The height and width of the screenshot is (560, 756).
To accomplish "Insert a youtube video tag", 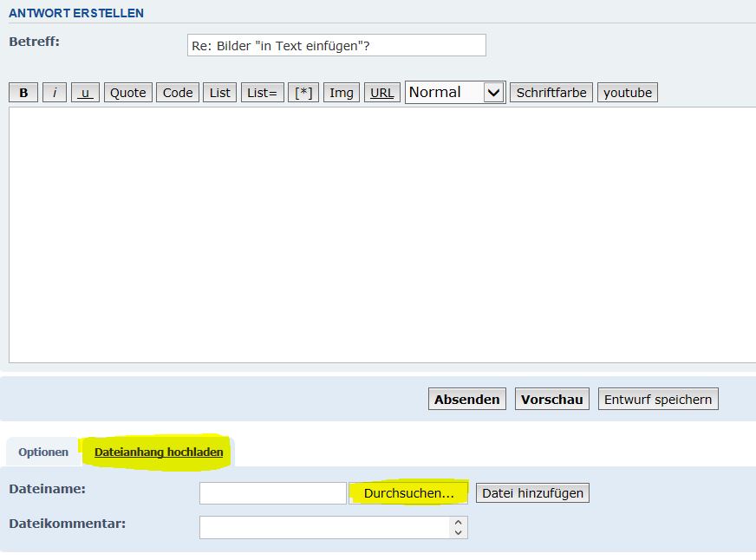I will 628,93.
